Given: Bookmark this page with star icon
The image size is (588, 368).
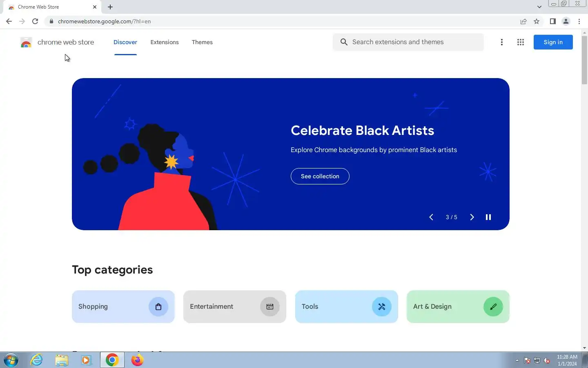Looking at the screenshot, I should point(537,21).
